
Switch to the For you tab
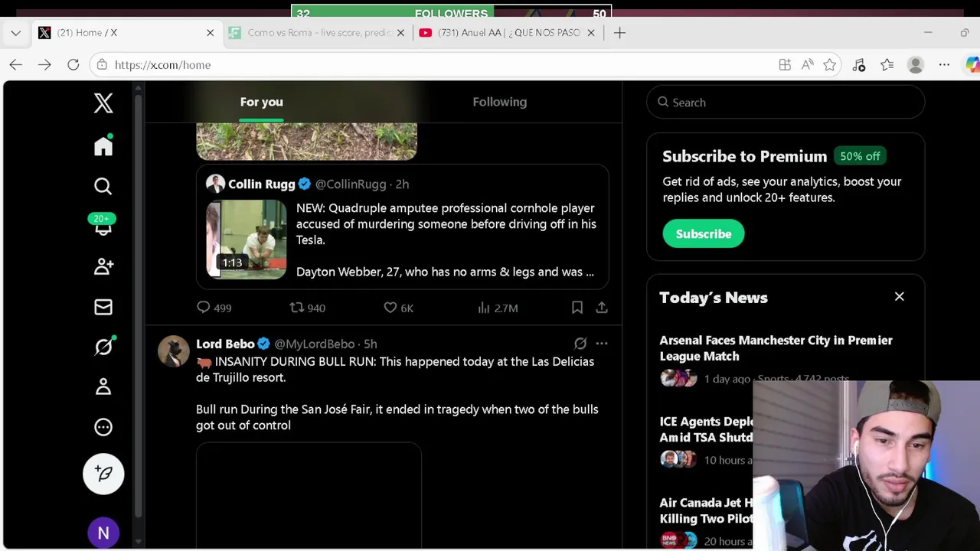coord(261,102)
